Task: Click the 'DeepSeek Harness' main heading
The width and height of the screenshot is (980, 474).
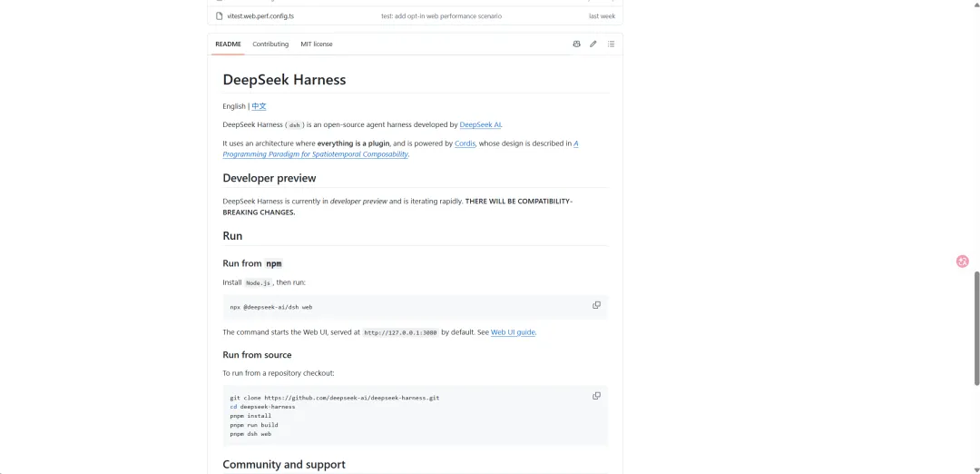Action: point(284,79)
